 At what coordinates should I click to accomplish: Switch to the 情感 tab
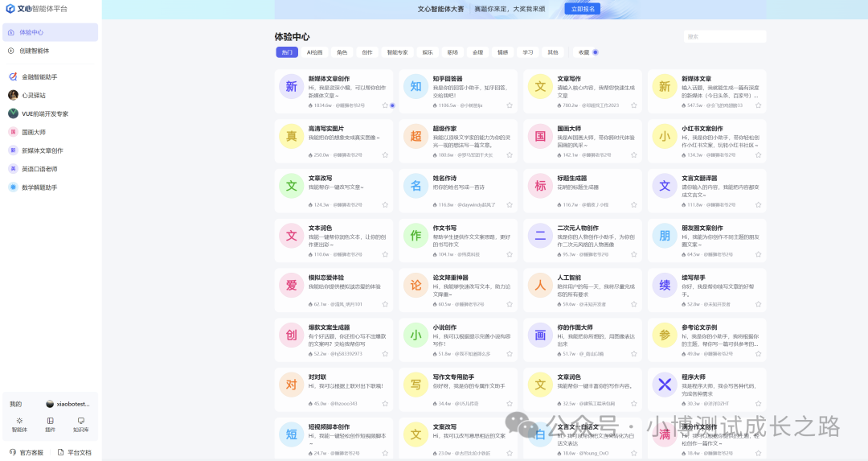point(502,52)
